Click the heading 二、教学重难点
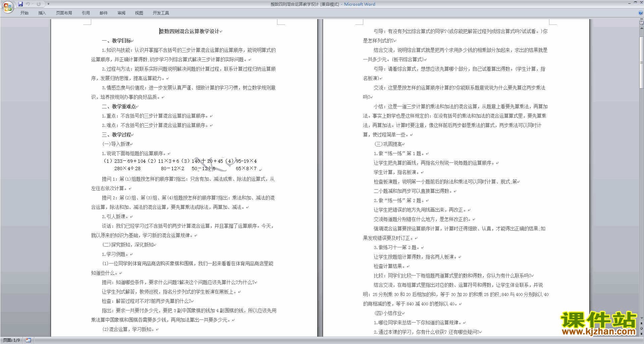Image resolution: width=644 pixels, height=344 pixels. tap(119, 106)
